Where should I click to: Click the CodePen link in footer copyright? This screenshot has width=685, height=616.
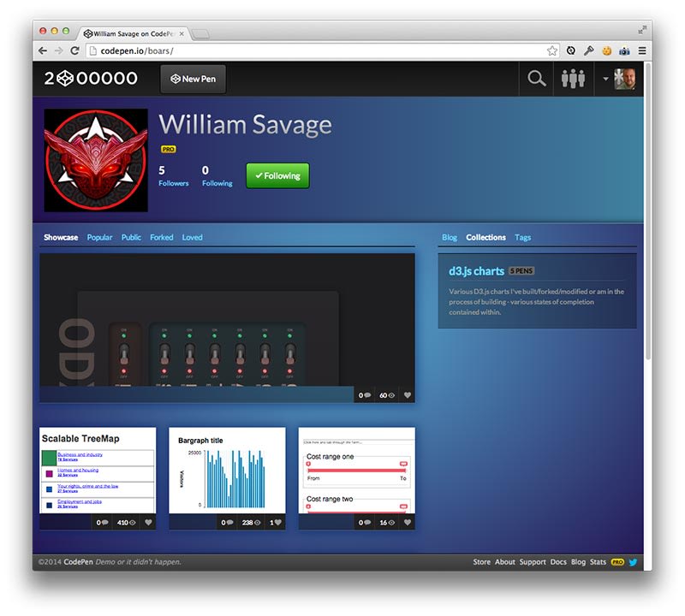(78, 562)
